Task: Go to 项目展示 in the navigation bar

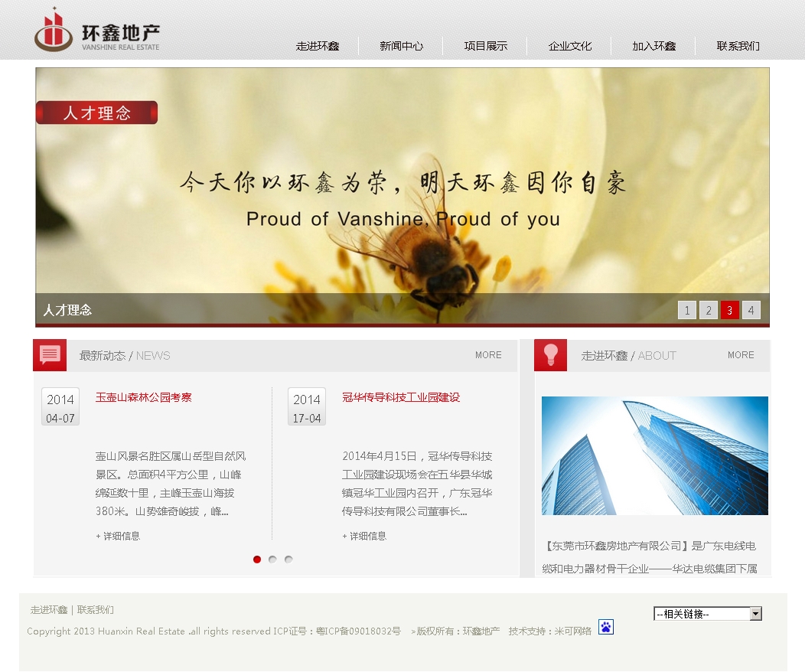Action: (x=486, y=46)
